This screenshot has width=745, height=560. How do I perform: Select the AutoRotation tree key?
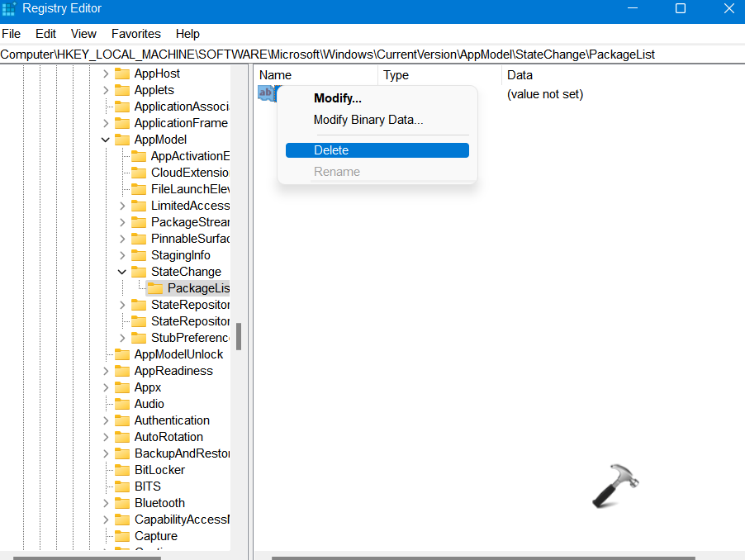(x=168, y=437)
